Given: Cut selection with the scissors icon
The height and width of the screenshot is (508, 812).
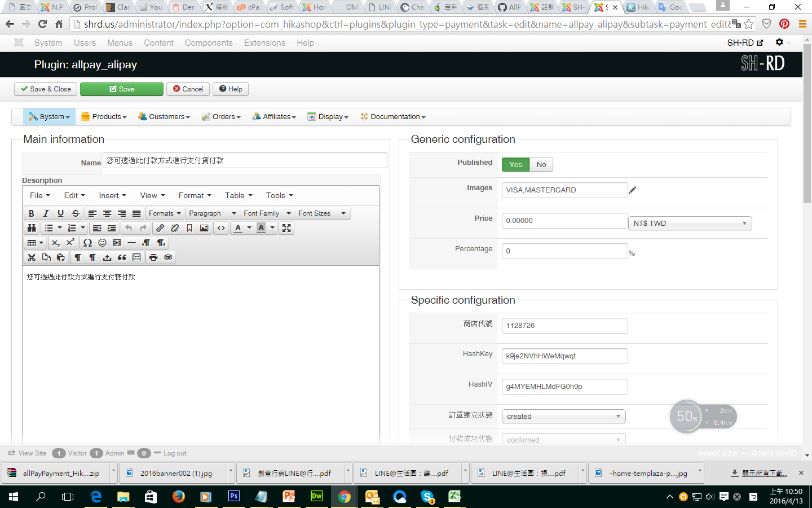Looking at the screenshot, I should coord(32,257).
